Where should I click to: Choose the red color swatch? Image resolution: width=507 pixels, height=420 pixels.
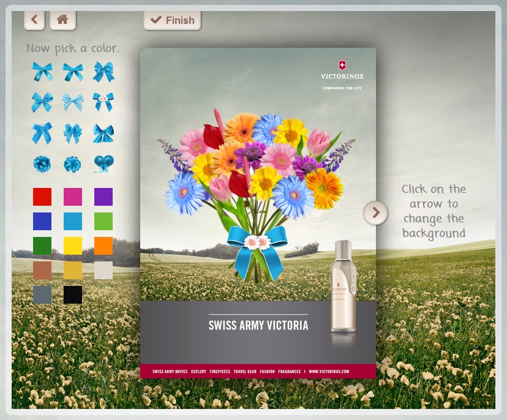tap(42, 197)
